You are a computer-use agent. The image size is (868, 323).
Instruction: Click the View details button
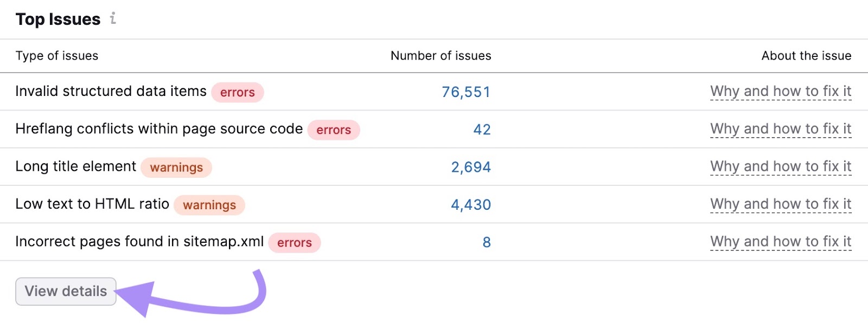(66, 292)
